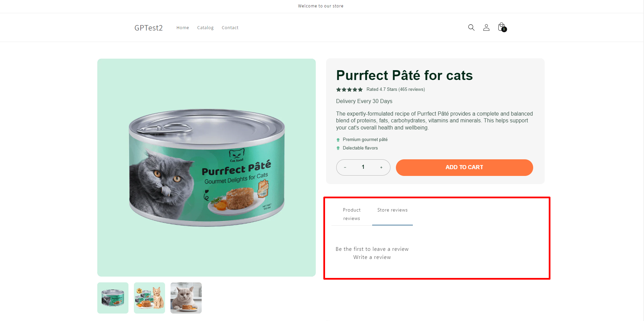The image size is (644, 321).
Task: Select the gray cat eating thumbnail
Action: (x=186, y=298)
